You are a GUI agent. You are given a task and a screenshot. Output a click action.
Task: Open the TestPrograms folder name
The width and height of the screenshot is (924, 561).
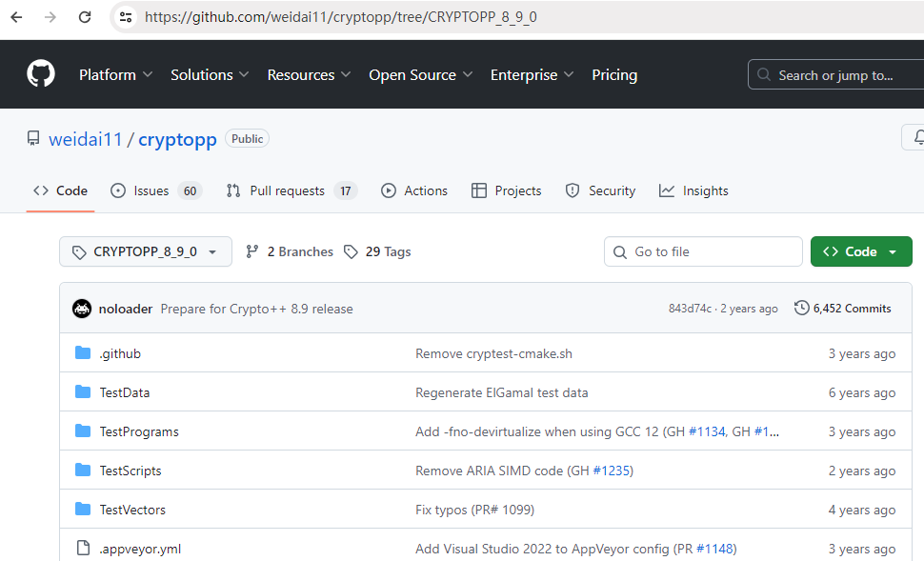point(139,431)
